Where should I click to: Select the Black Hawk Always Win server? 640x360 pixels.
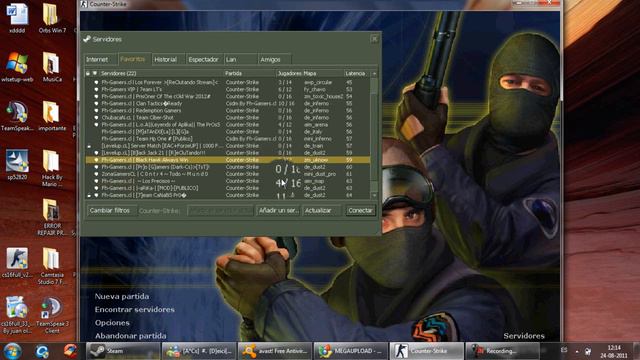228,160
